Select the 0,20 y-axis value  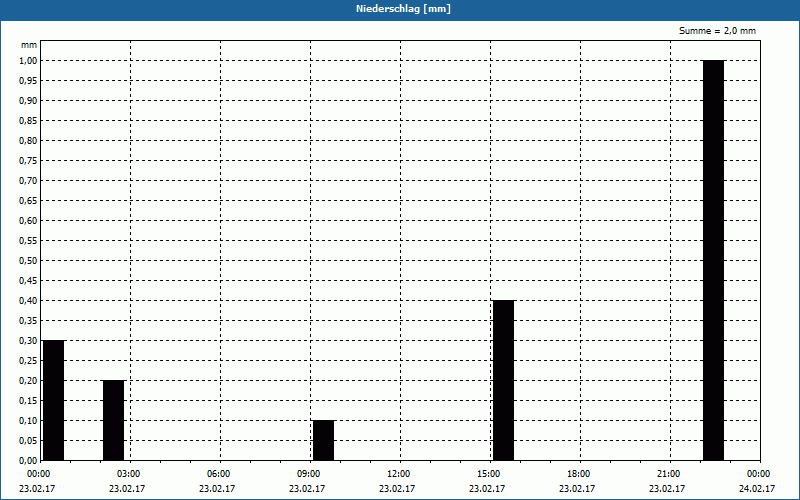click(x=28, y=381)
